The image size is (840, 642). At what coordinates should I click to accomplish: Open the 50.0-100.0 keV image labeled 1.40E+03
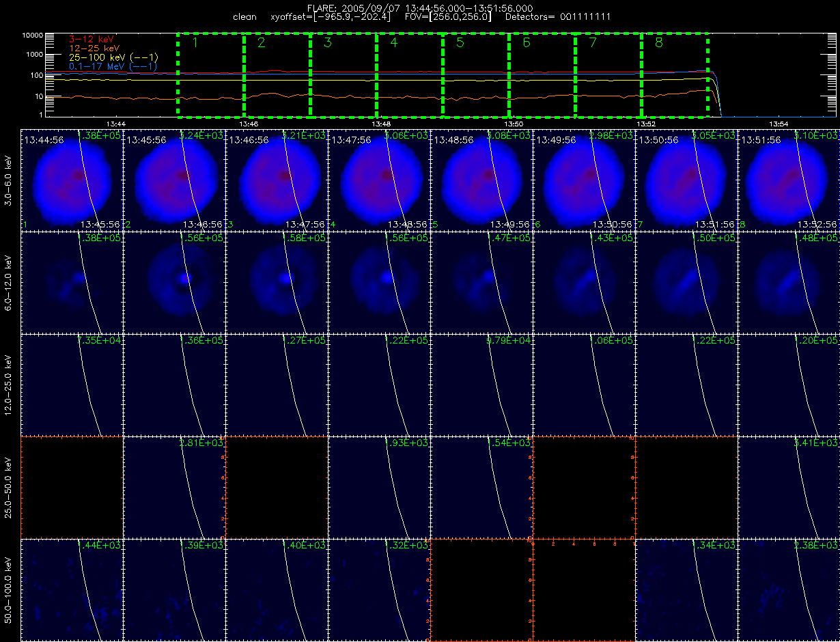tap(277, 589)
